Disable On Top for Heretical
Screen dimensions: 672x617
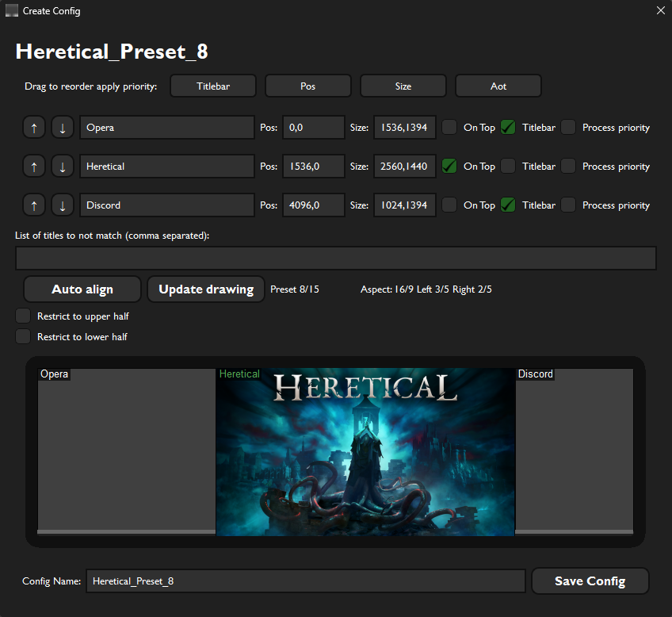point(449,167)
